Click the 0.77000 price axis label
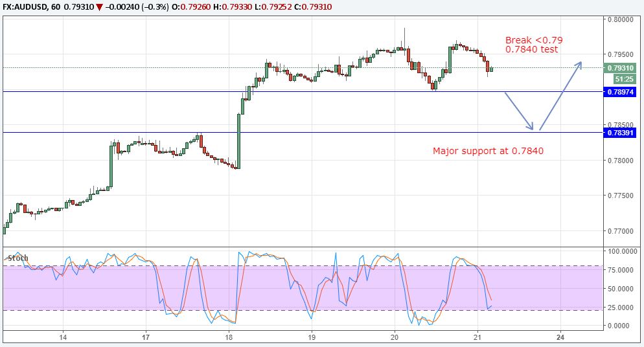The height and width of the screenshot is (347, 644). pyautogui.click(x=621, y=231)
